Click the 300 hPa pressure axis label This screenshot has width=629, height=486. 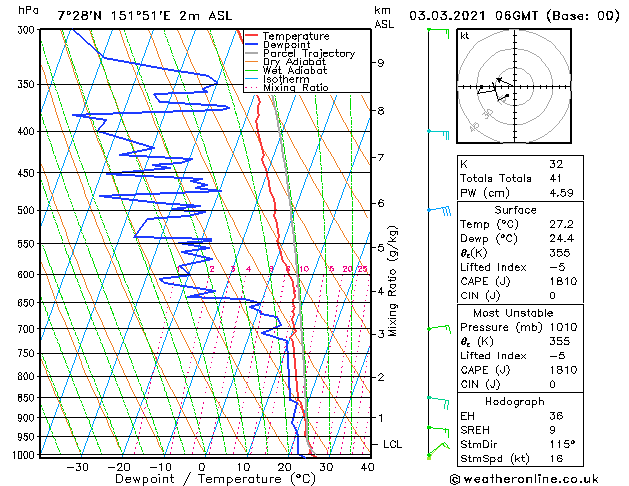pyautogui.click(x=28, y=30)
